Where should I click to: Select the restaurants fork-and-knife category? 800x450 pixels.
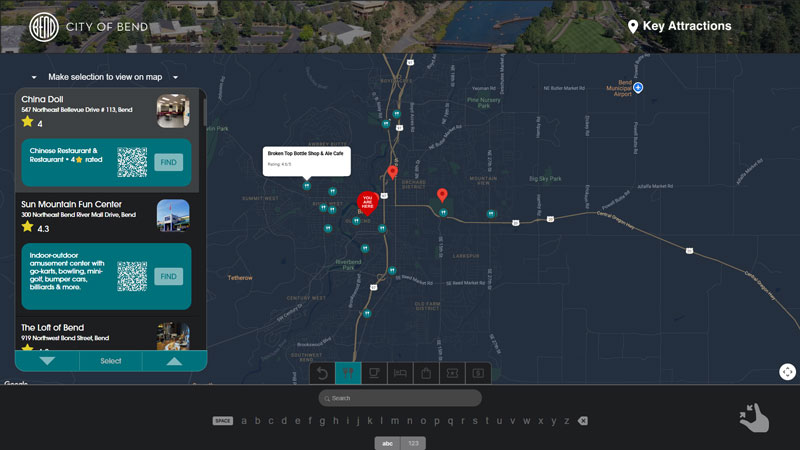pos(348,373)
